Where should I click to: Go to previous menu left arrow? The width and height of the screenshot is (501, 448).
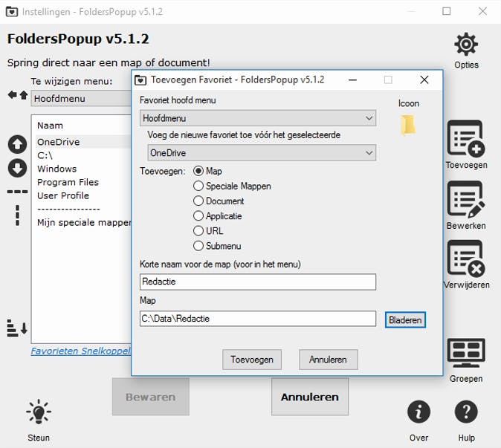(13, 95)
